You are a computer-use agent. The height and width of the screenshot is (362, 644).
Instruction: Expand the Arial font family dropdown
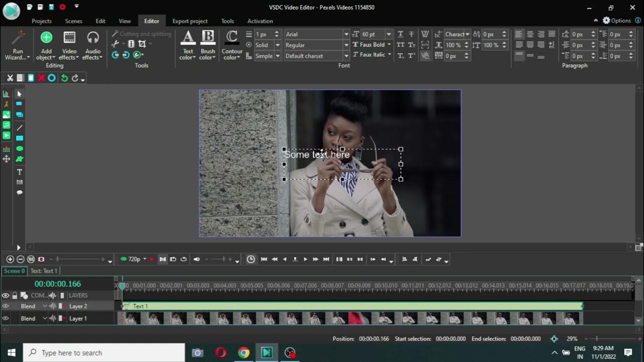coord(346,34)
